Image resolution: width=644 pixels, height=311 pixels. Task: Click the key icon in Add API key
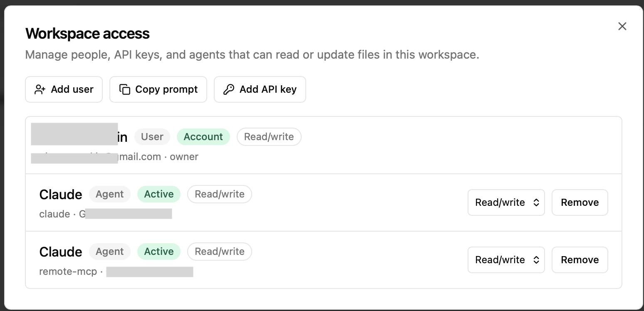click(228, 89)
